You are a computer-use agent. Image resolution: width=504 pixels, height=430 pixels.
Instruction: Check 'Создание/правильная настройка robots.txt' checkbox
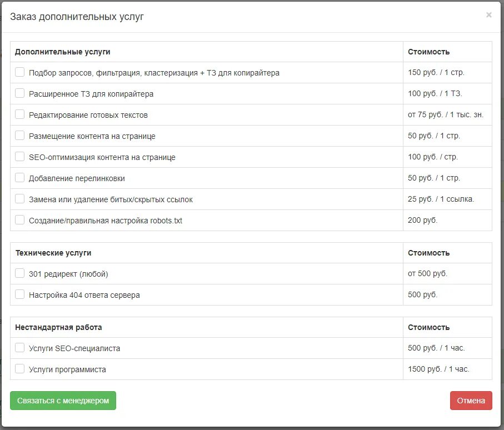pos(19,220)
